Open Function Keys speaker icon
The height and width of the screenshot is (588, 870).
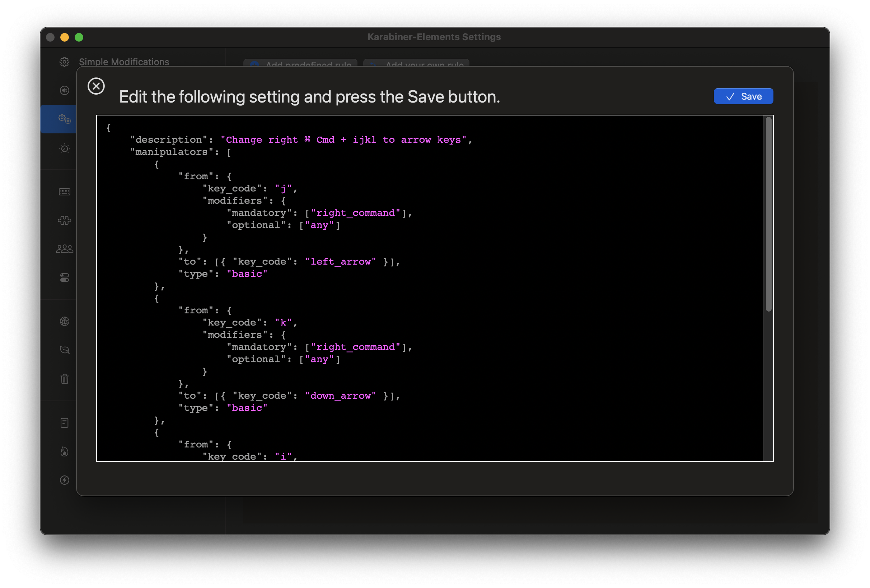coord(64,90)
